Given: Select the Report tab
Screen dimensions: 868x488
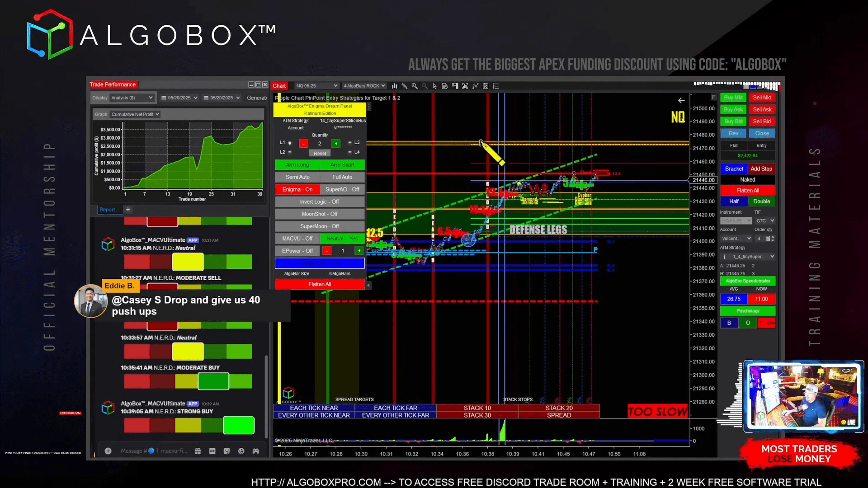Looking at the screenshot, I should [107, 210].
